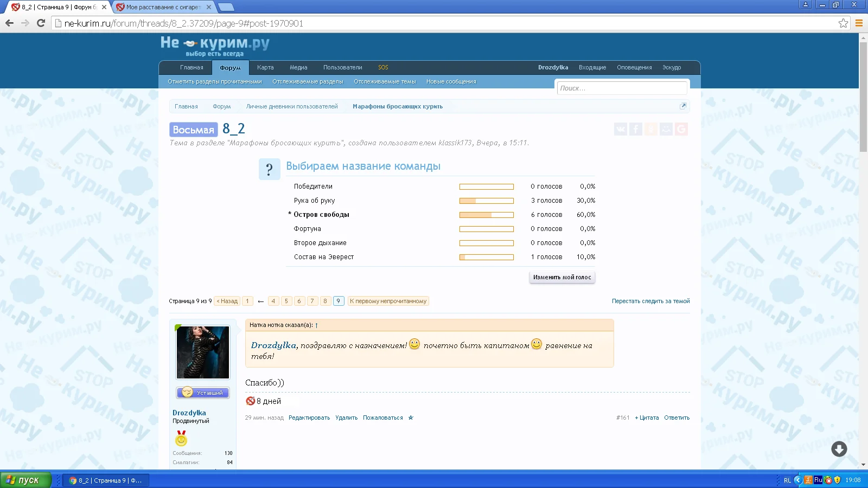This screenshot has height=488, width=868.
Task: Click the Остров свободы poll result bar
Action: (x=486, y=215)
